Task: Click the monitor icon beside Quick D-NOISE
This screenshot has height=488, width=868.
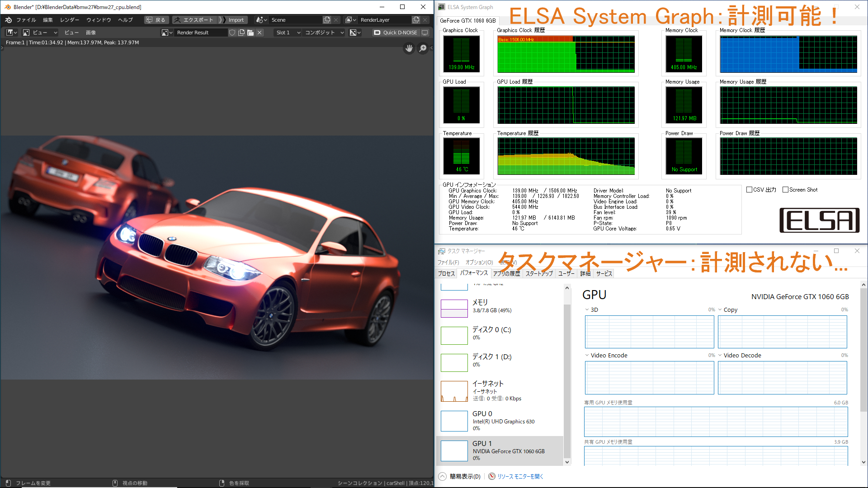Action: [x=425, y=33]
